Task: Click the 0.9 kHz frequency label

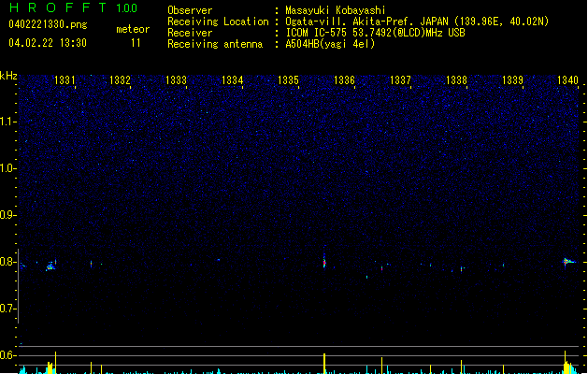Action: pos(7,215)
